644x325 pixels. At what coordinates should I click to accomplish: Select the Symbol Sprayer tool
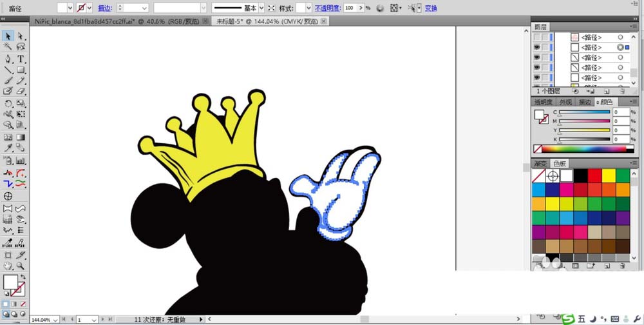coord(8,161)
